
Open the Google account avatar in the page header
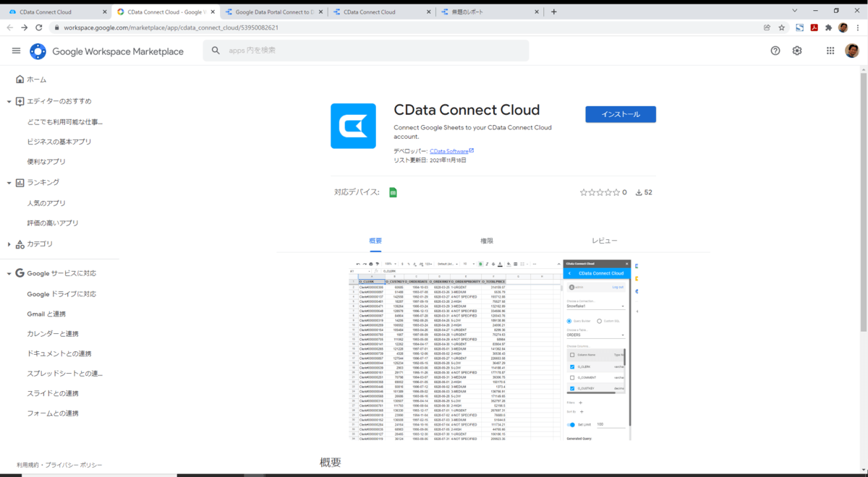point(852,51)
